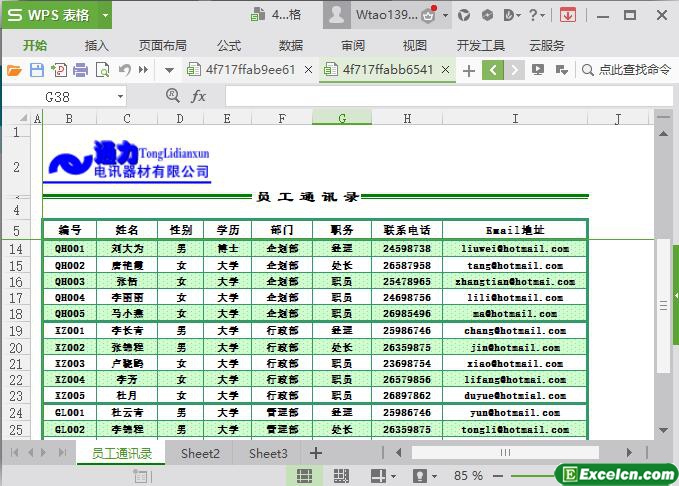
Task: Switch to the Sheet2 worksheet tab
Action: pyautogui.click(x=200, y=453)
